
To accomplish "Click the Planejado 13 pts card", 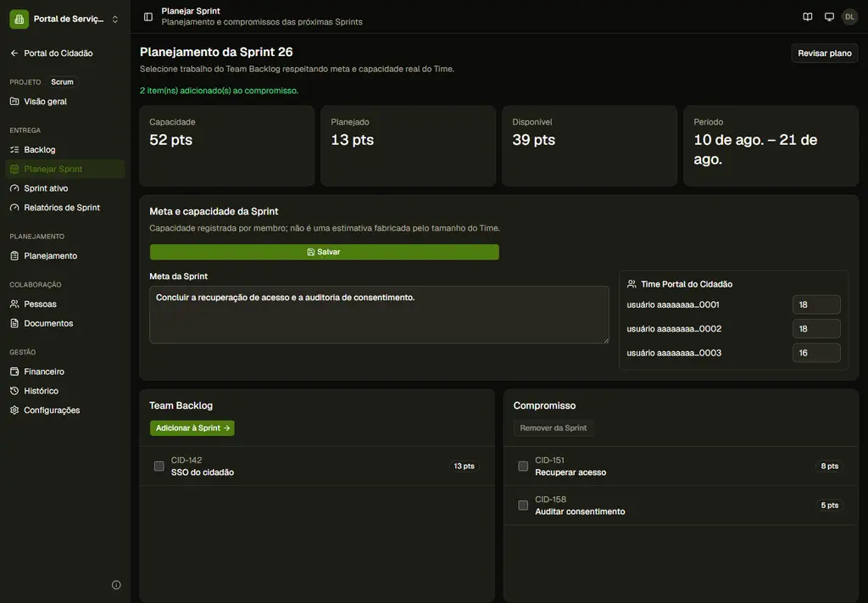I will coord(409,146).
